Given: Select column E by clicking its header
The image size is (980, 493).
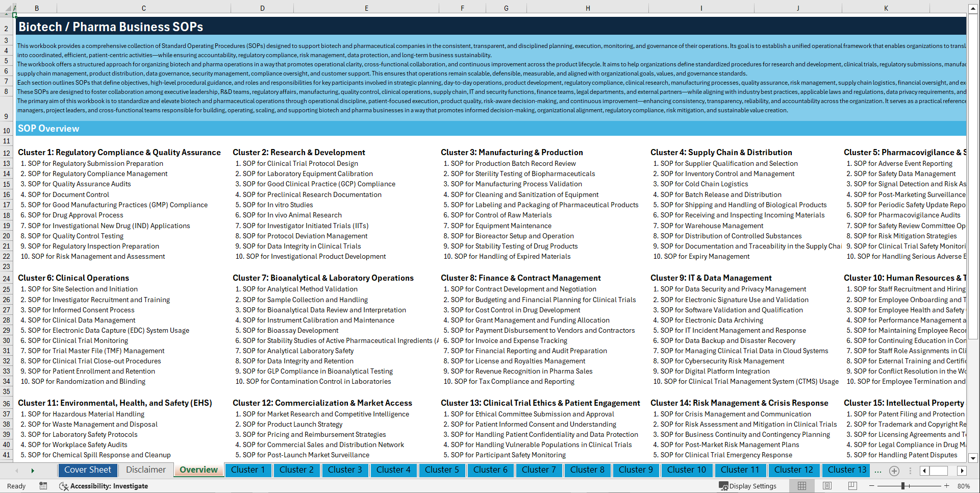Looking at the screenshot, I should pos(366,8).
